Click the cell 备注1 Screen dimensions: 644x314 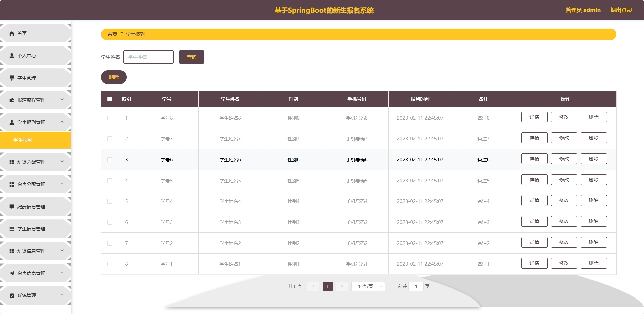(483, 264)
